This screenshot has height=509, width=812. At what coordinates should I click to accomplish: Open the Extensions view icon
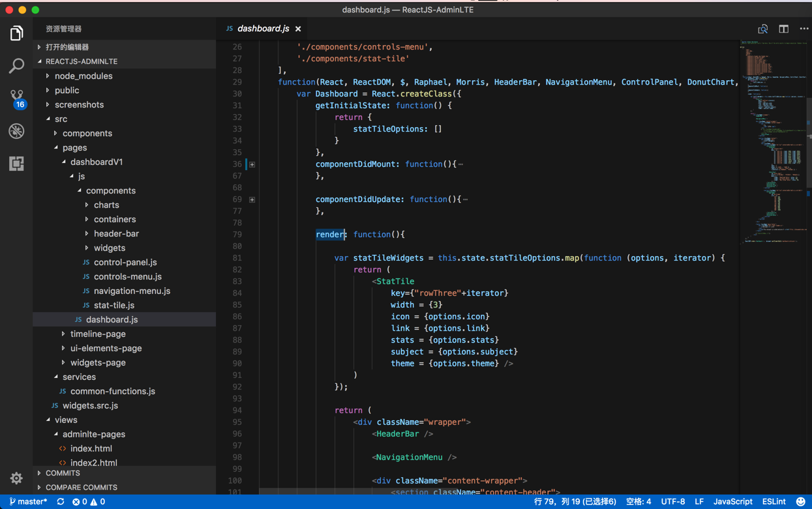(x=16, y=164)
